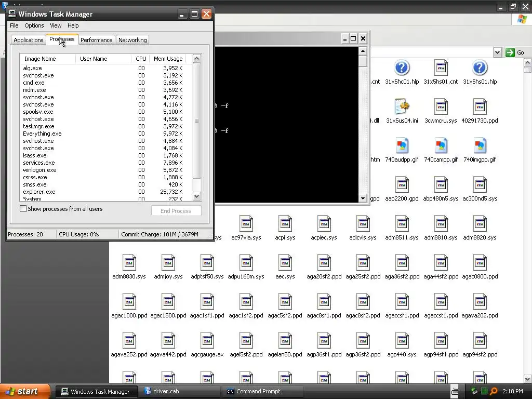The width and height of the screenshot is (532, 399).
Task: Select the aec.sys file icon
Action: [x=285, y=263]
